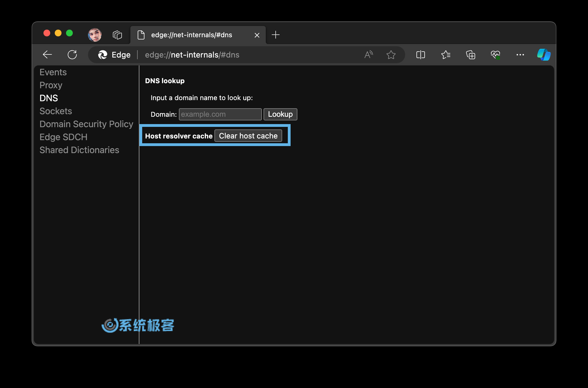Toggle split screen view icon

[x=420, y=55]
